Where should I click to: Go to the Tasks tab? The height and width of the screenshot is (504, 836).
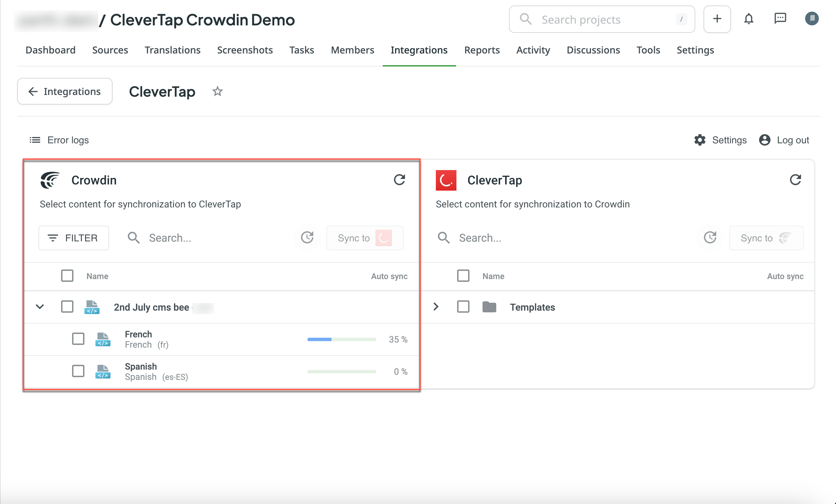(302, 50)
